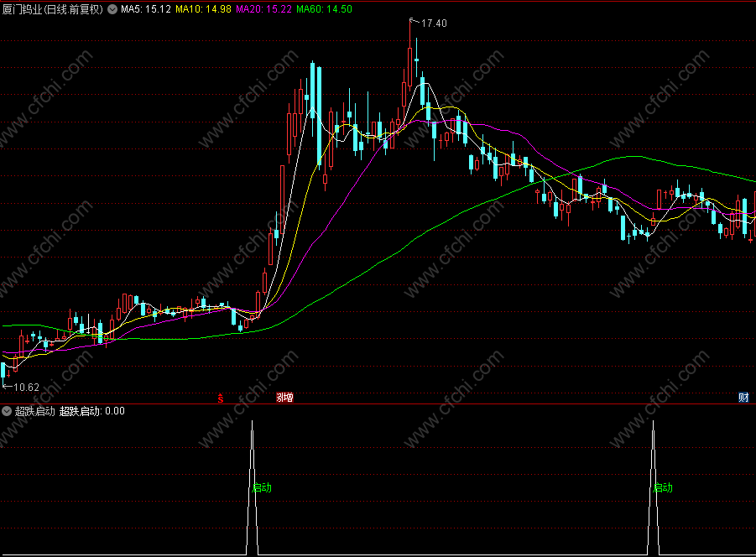Select the MA5: 15.12 label
756x557 pixels.
tap(146, 9)
